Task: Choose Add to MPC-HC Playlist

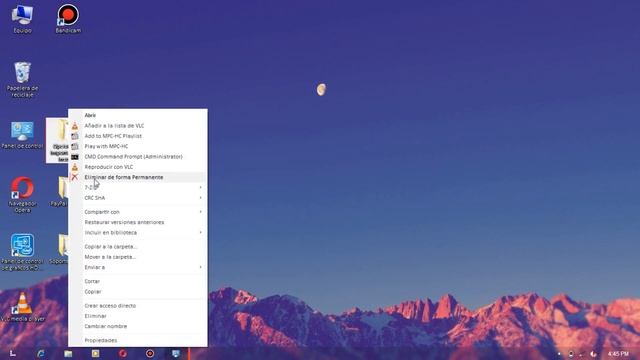Action: click(138, 136)
